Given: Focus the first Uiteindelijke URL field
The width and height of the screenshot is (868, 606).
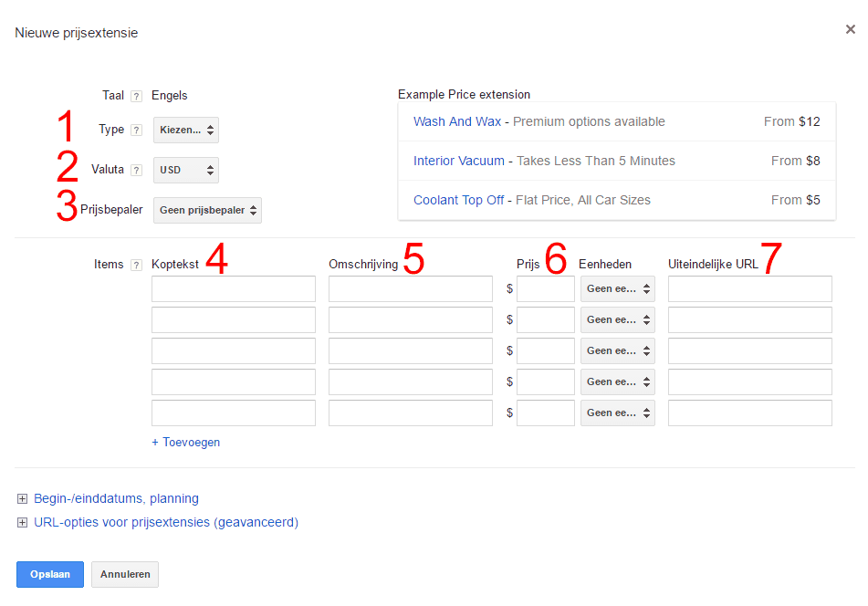Looking at the screenshot, I should coord(750,289).
